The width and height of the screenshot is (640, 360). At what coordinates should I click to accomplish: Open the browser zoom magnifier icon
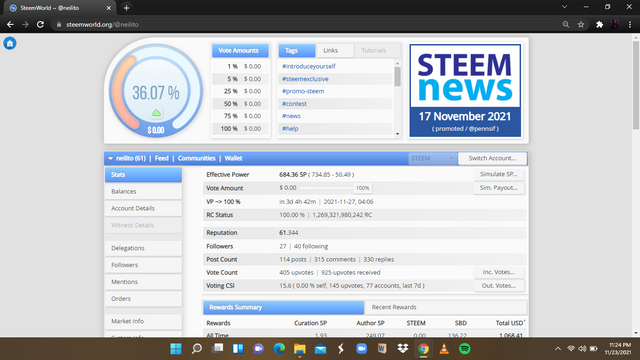tap(566, 24)
